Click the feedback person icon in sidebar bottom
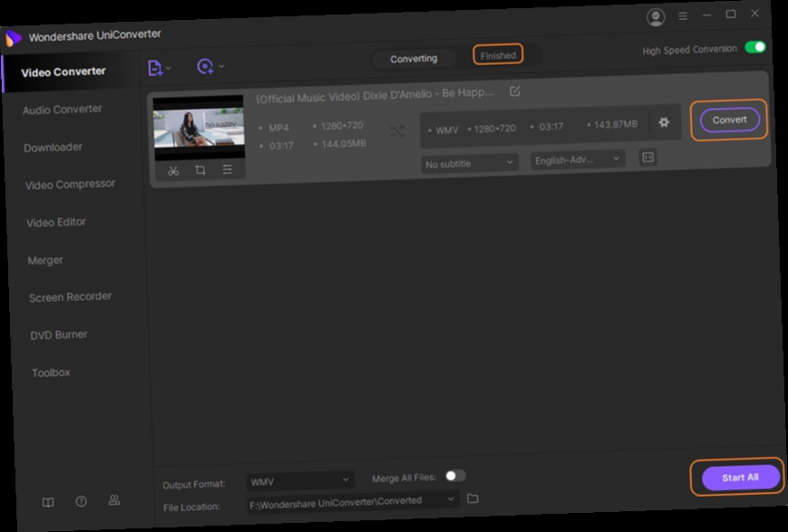The image size is (788, 532). point(114,500)
